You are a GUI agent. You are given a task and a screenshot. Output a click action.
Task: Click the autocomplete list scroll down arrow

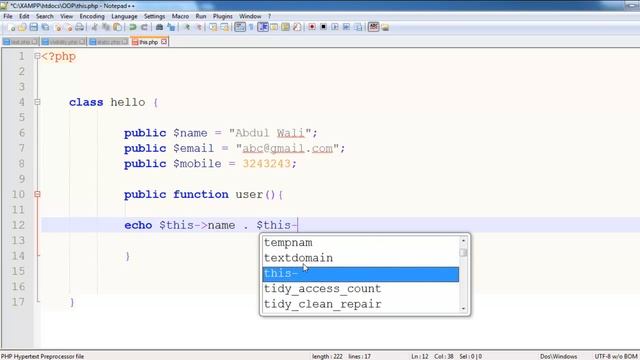(463, 309)
